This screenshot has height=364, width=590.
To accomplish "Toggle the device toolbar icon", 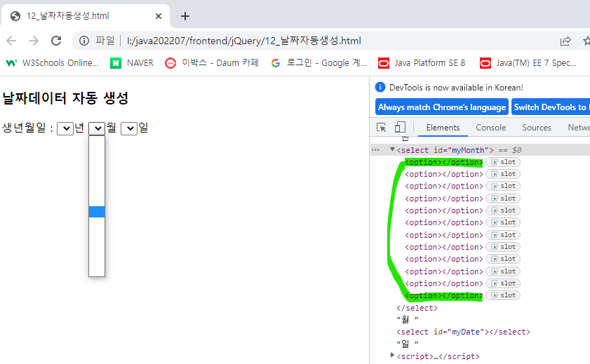I will (400, 127).
